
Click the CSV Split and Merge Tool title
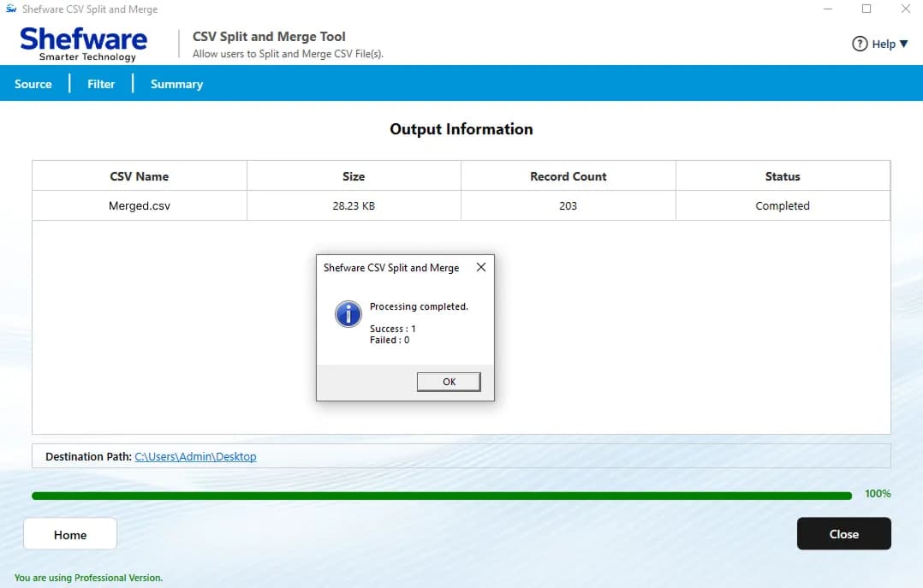pos(269,37)
